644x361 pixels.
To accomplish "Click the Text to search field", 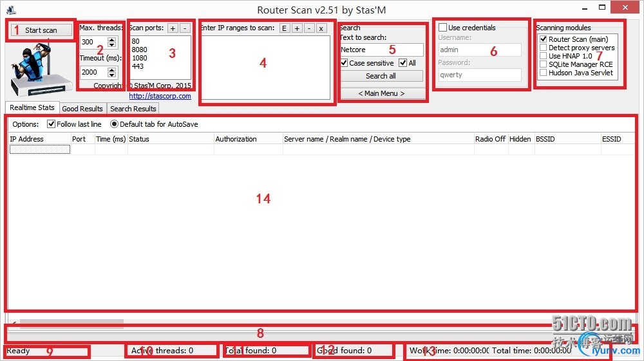I will [381, 50].
